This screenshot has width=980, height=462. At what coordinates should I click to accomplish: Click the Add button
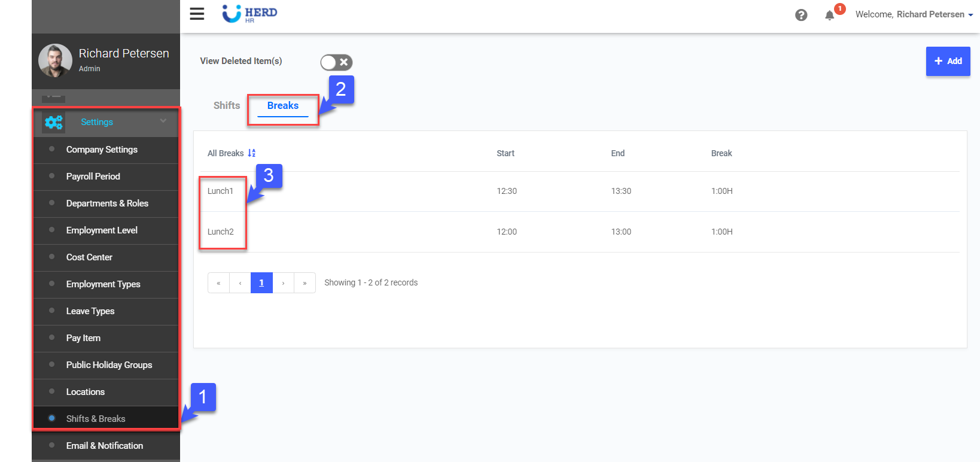tap(948, 61)
